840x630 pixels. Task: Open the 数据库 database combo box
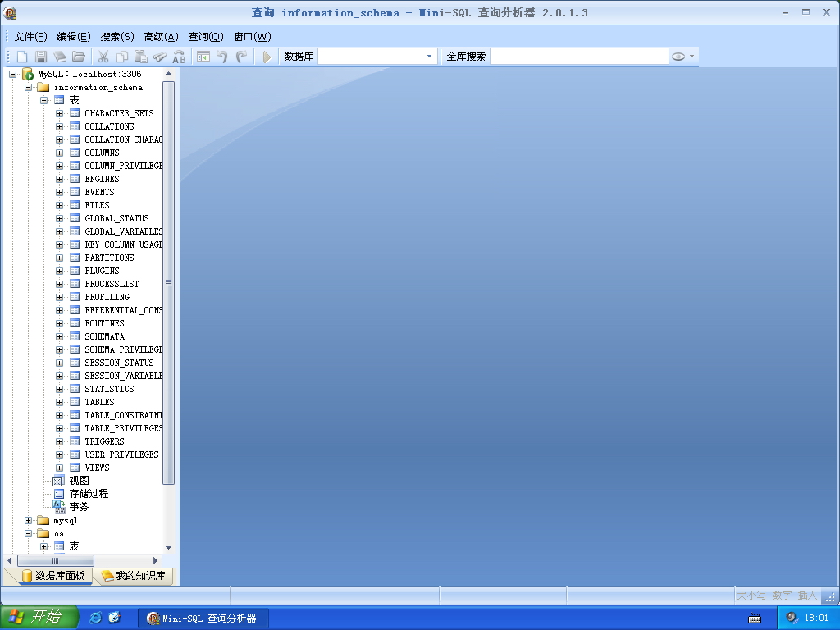[377, 57]
